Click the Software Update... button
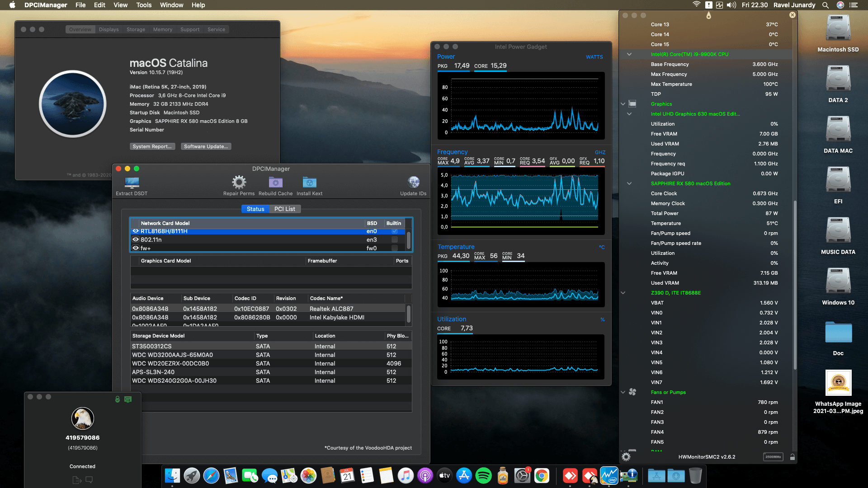This screenshot has width=868, height=488. [x=206, y=146]
